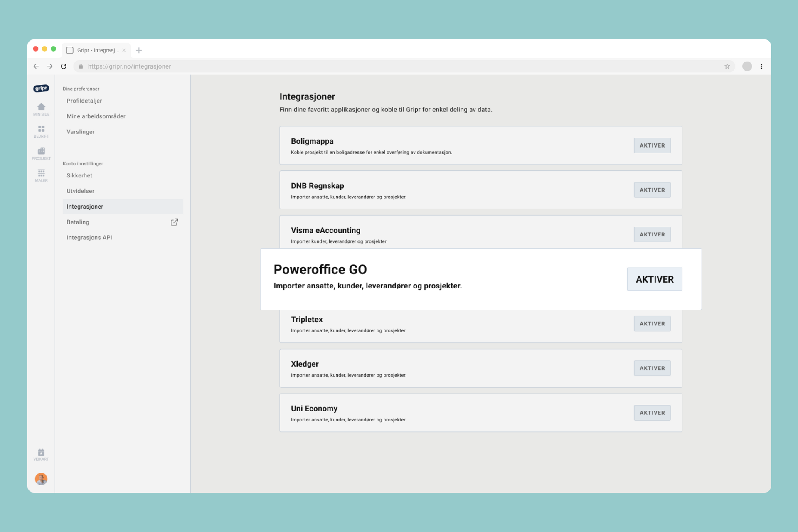798x532 pixels.
Task: Go to Integrasjons API page
Action: point(89,237)
